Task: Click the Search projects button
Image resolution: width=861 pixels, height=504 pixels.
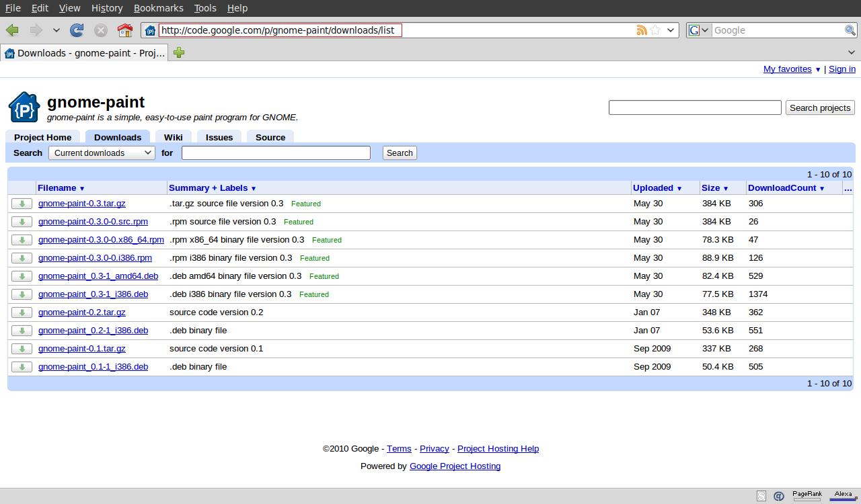Action: (x=820, y=108)
